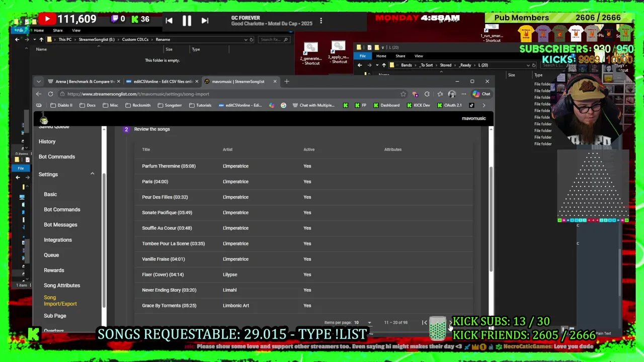
Task: Open the KICK Dev bookmark
Action: point(418,106)
